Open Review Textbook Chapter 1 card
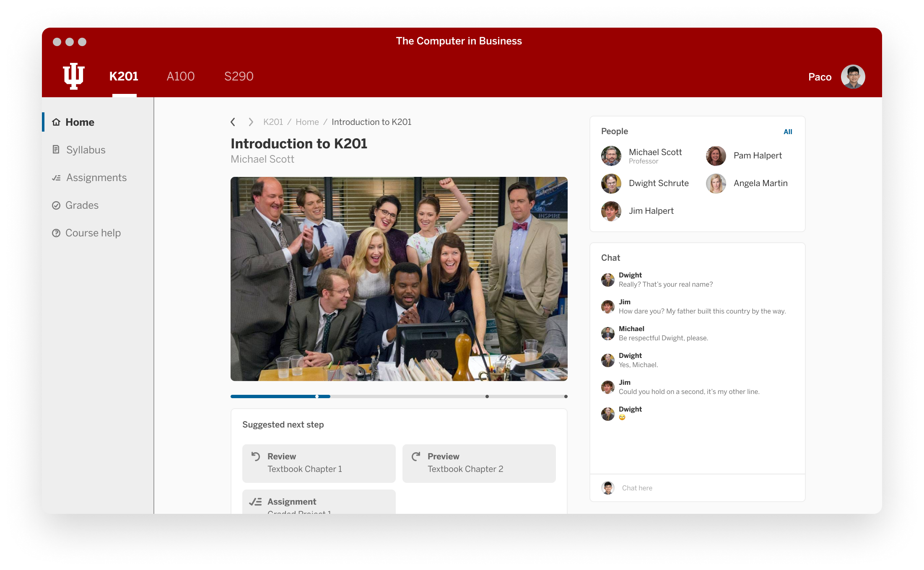 point(319,463)
